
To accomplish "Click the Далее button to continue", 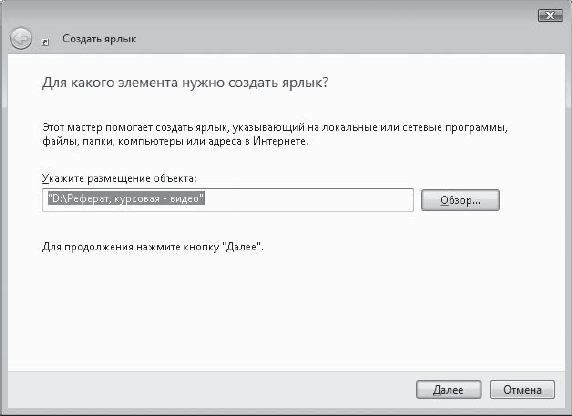I will pyautogui.click(x=448, y=390).
